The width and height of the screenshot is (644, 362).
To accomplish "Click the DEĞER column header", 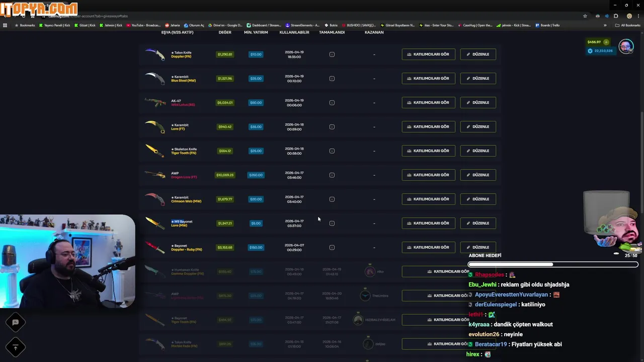I will click(x=225, y=32).
